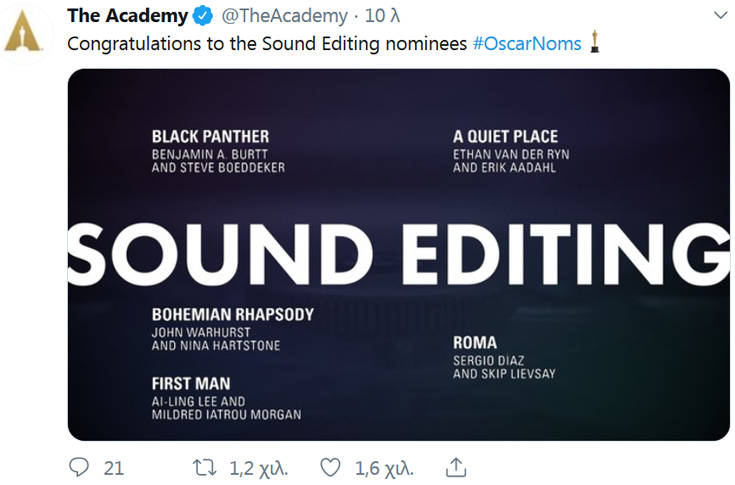Viewport: 735px width, 485px height.
Task: Open the share upload icon
Action: [456, 467]
